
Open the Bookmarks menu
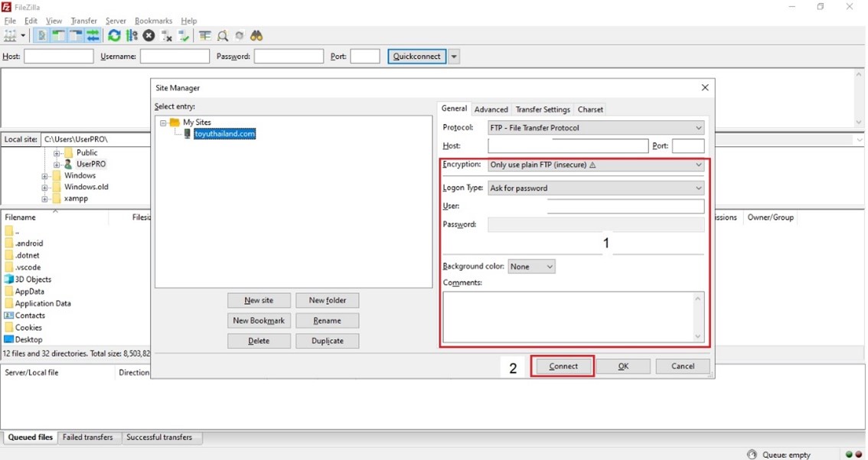(x=153, y=21)
